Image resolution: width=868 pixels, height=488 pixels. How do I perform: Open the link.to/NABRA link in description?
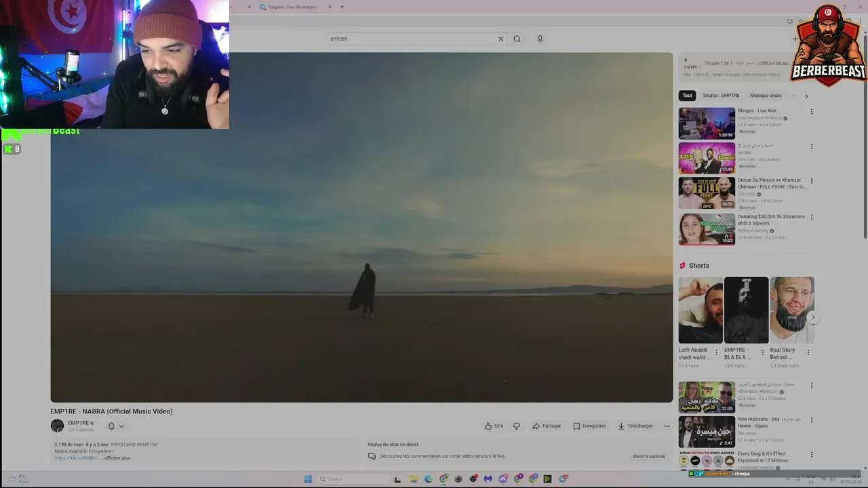76,458
